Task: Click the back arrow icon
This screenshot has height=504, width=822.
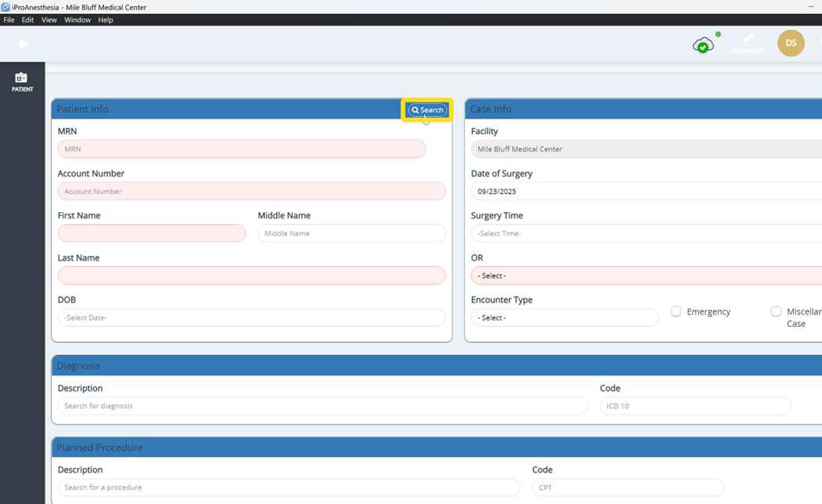Action: [23, 44]
